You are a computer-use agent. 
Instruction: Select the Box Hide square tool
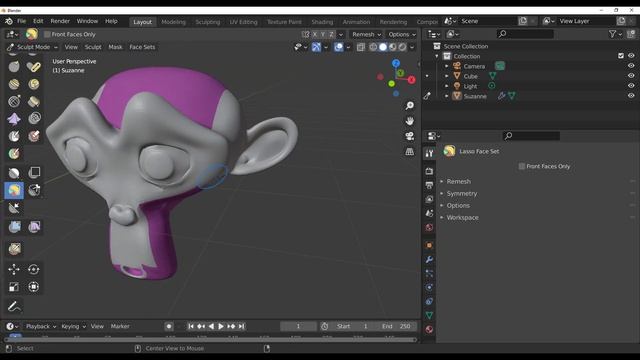coord(34,173)
